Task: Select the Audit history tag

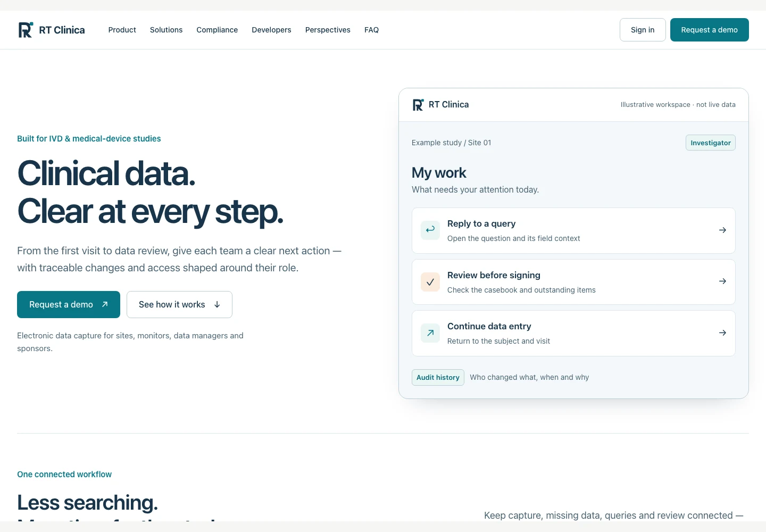Action: pos(438,378)
